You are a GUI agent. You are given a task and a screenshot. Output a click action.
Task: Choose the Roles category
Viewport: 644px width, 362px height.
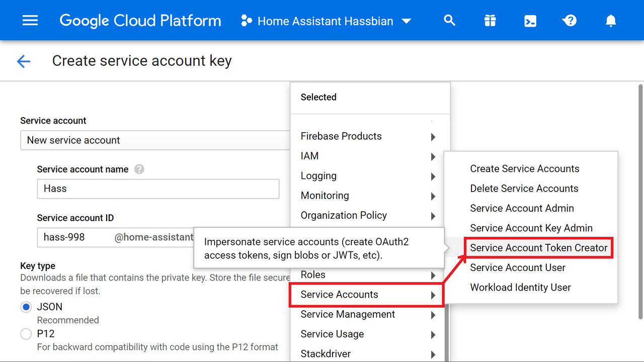point(313,275)
